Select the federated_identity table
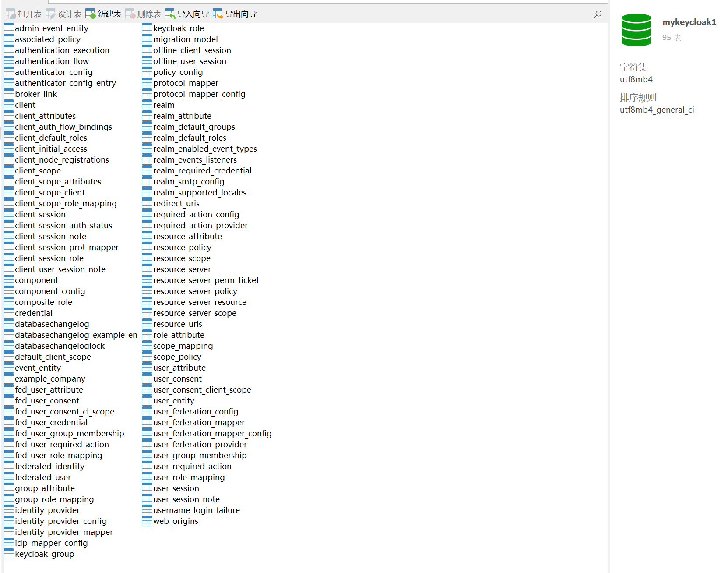Image resolution: width=728 pixels, height=573 pixels. pyautogui.click(x=49, y=467)
